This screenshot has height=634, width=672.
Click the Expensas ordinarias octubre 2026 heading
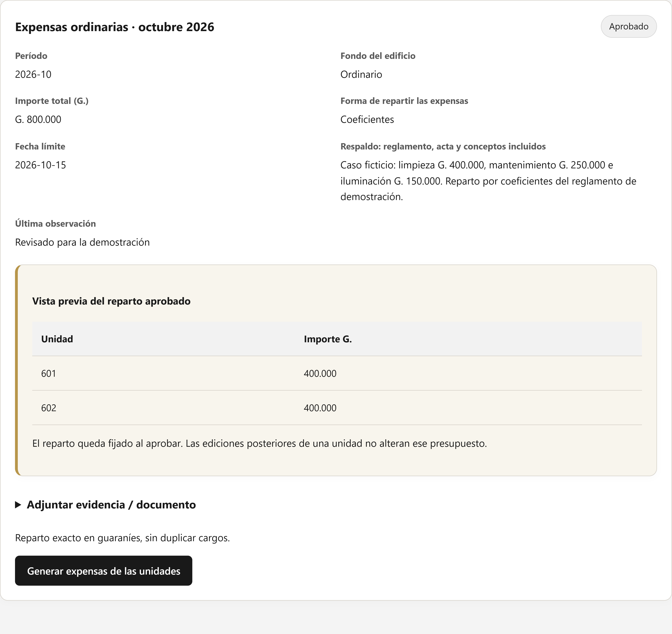click(x=115, y=27)
